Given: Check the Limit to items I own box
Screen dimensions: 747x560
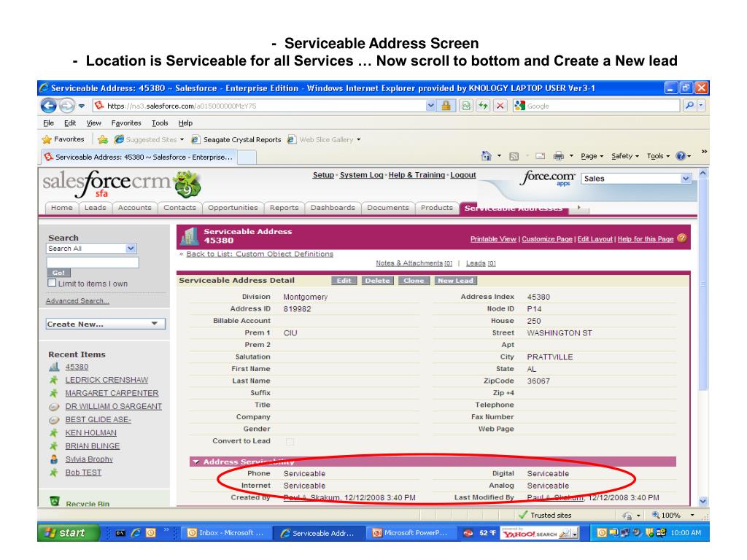Looking at the screenshot, I should pyautogui.click(x=52, y=283).
